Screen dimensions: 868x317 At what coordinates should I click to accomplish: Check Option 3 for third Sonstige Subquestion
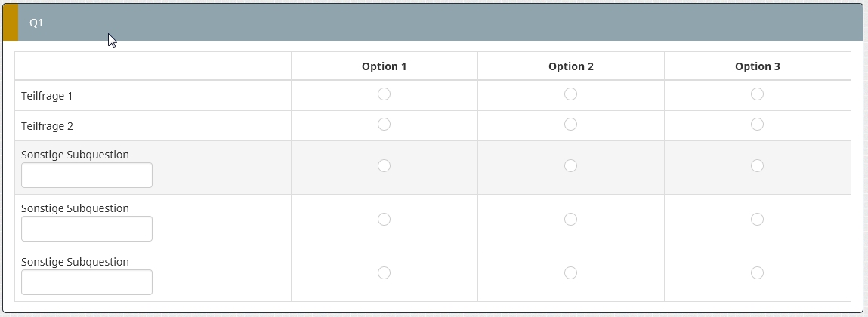[757, 273]
